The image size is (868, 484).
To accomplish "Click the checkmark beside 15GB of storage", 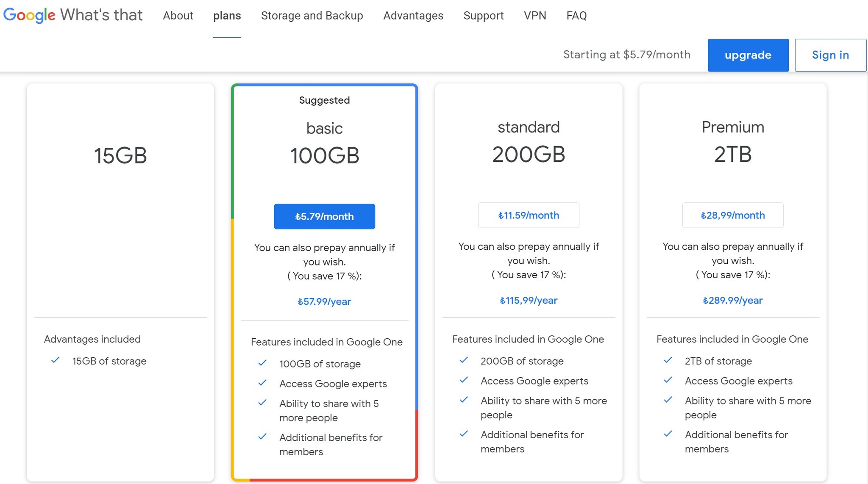I will [x=55, y=360].
